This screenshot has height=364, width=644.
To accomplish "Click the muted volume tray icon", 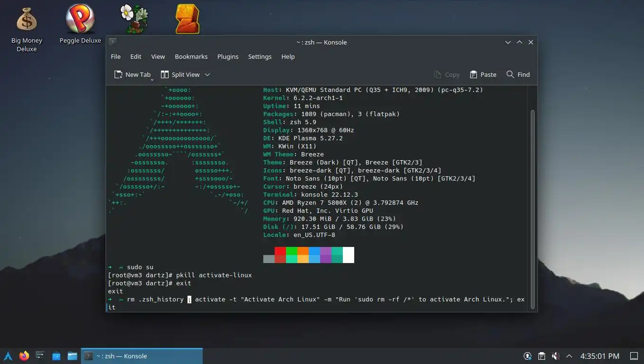I will click(556, 356).
